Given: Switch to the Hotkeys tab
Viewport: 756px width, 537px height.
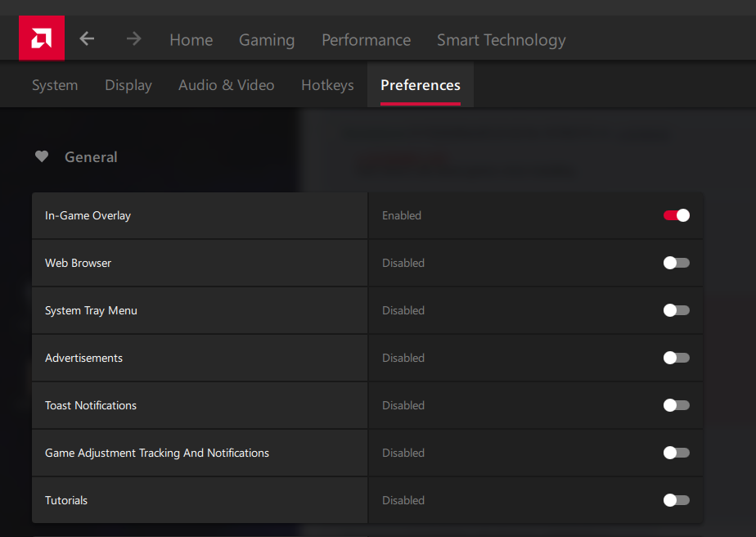Looking at the screenshot, I should pos(327,85).
